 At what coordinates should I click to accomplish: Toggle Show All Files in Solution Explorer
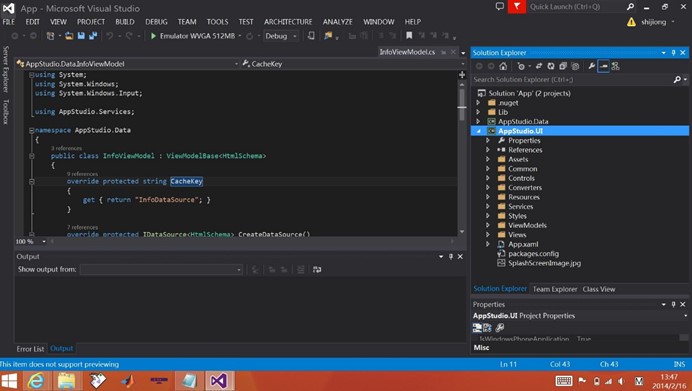coord(575,66)
